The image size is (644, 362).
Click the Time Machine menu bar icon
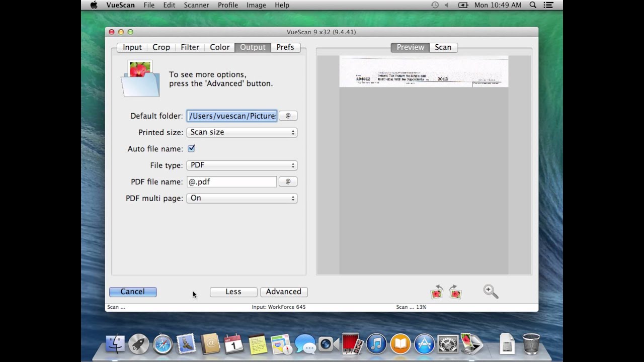435,5
